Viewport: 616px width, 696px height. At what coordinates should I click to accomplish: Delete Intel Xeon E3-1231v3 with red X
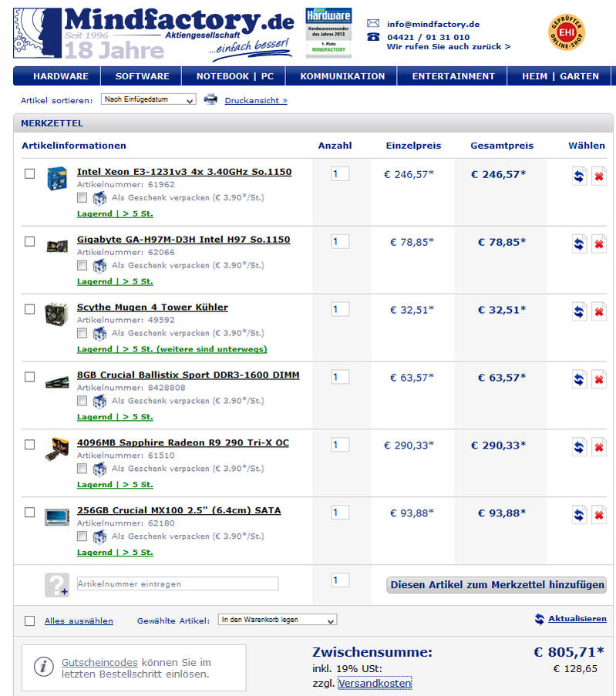click(599, 177)
